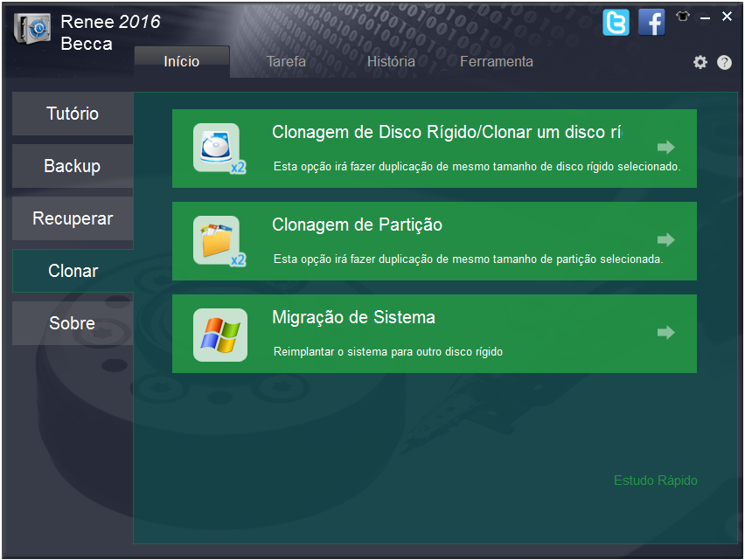Select Tutório in the sidebar
745x560 pixels.
tap(73, 114)
